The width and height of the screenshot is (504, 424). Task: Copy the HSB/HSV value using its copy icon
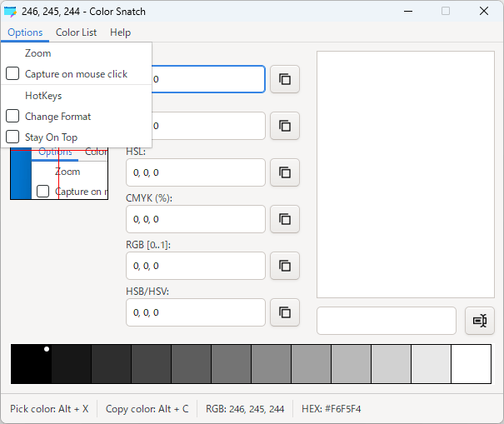(x=285, y=312)
